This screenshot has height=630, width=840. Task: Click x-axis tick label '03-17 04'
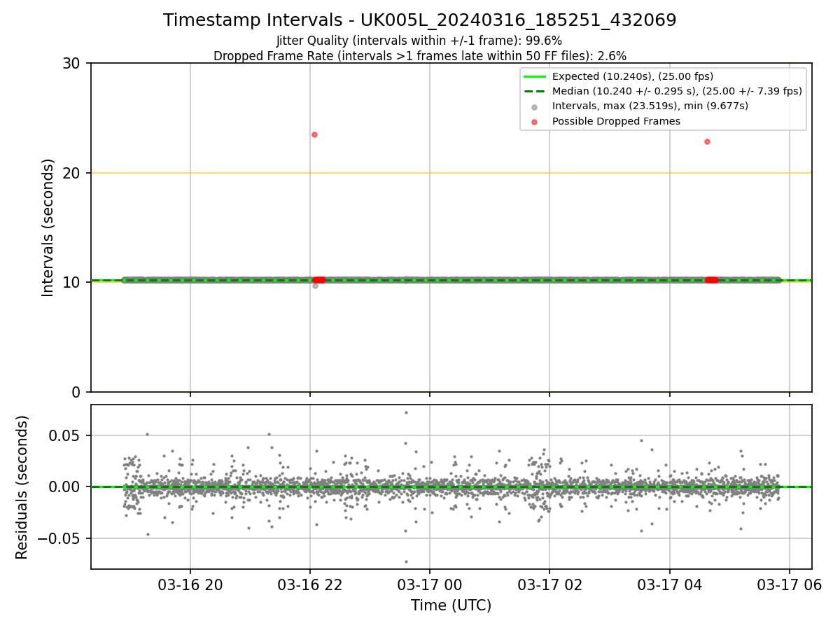[670, 584]
